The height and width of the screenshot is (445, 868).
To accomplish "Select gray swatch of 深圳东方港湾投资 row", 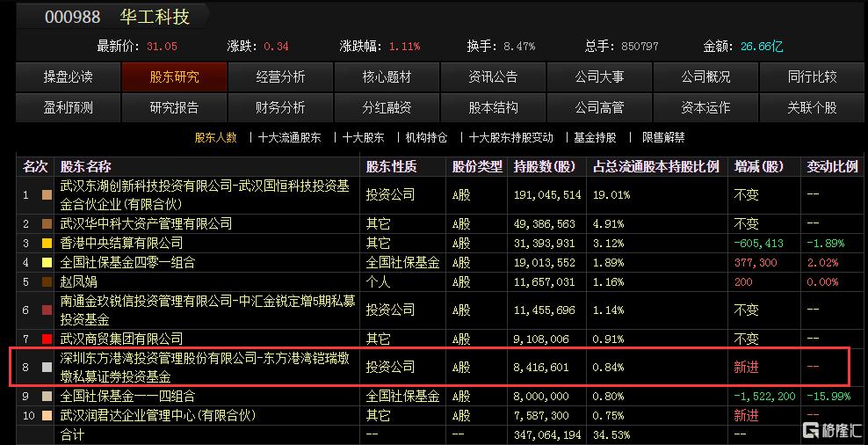I will click(47, 367).
